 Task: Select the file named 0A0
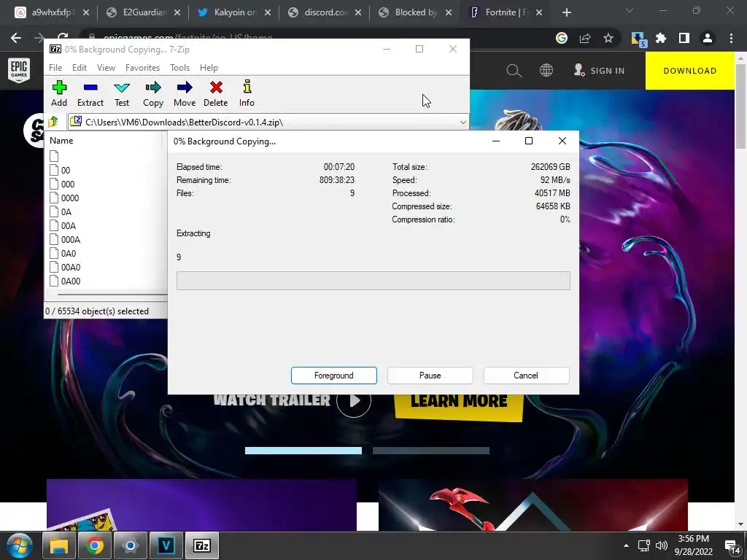pyautogui.click(x=63, y=253)
